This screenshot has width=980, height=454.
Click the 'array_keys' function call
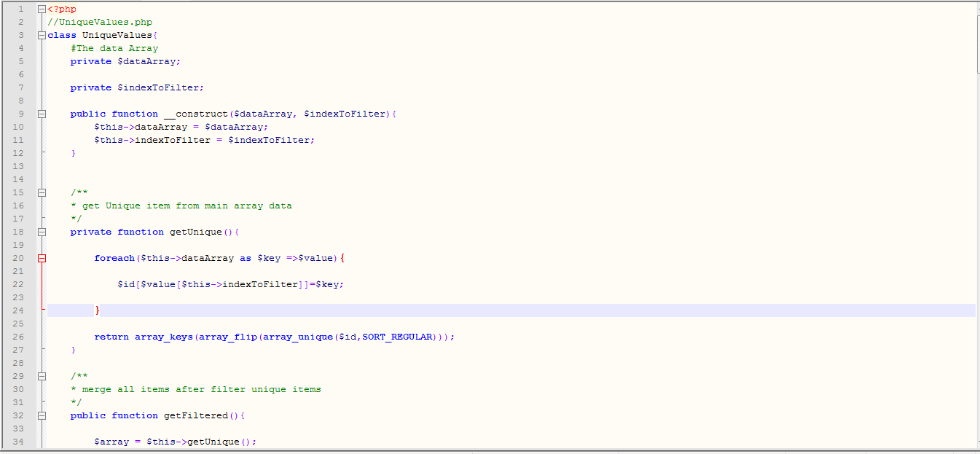tap(164, 337)
